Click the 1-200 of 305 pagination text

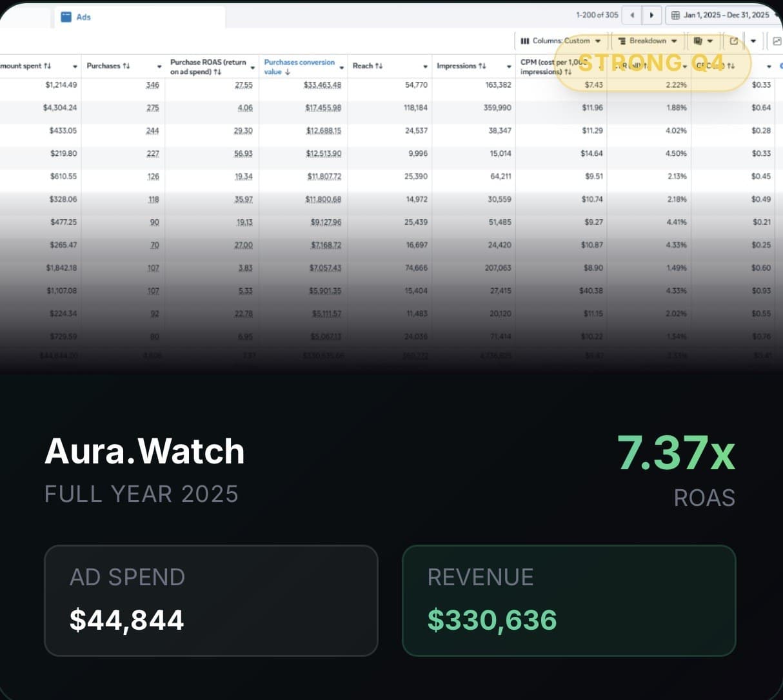597,15
